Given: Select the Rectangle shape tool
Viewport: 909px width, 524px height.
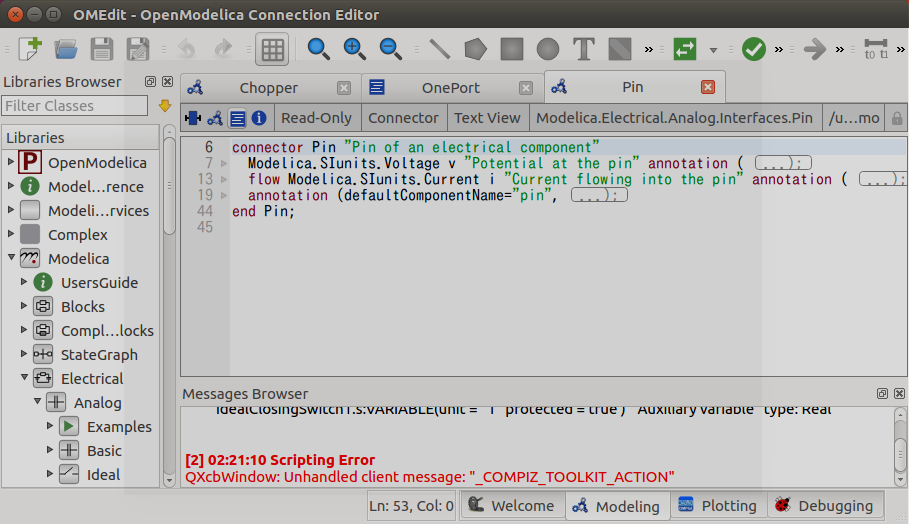Looking at the screenshot, I should pyautogui.click(x=511, y=49).
